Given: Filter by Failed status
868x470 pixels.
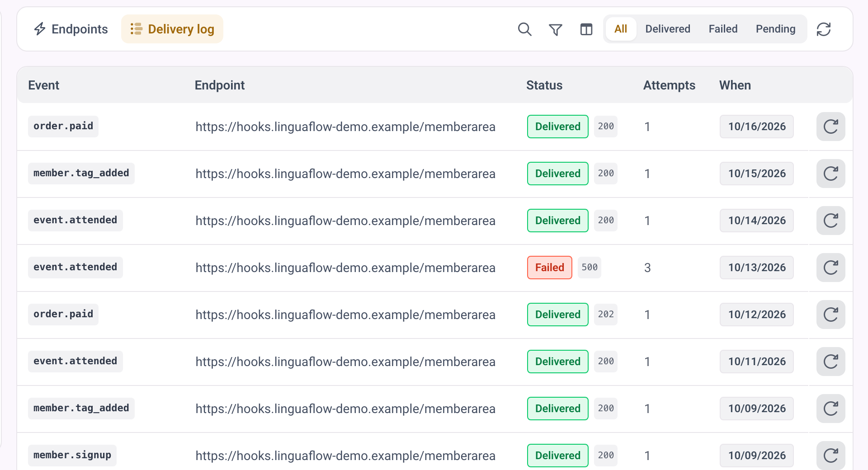Looking at the screenshot, I should (x=723, y=29).
